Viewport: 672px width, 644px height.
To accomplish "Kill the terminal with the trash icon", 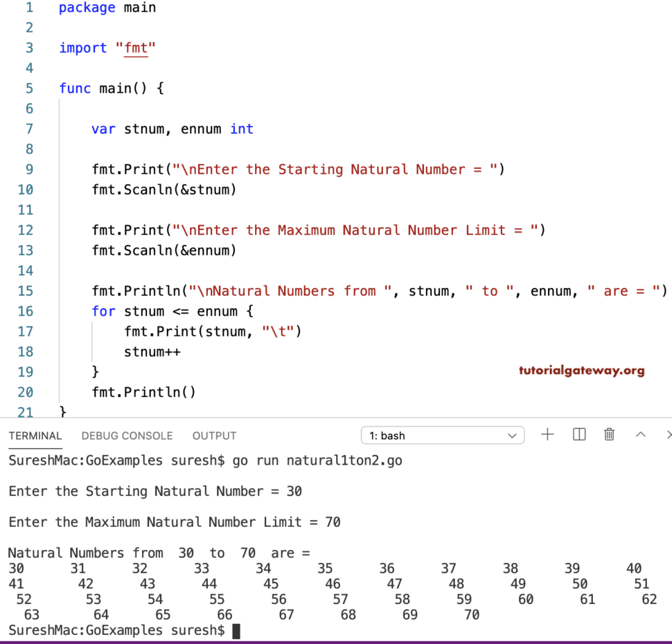I will (x=609, y=434).
